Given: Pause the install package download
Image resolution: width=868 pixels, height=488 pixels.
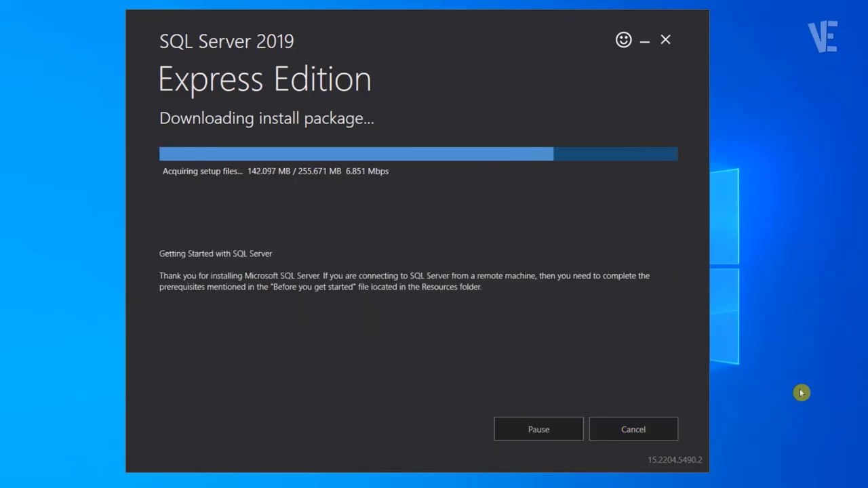Looking at the screenshot, I should (x=538, y=429).
